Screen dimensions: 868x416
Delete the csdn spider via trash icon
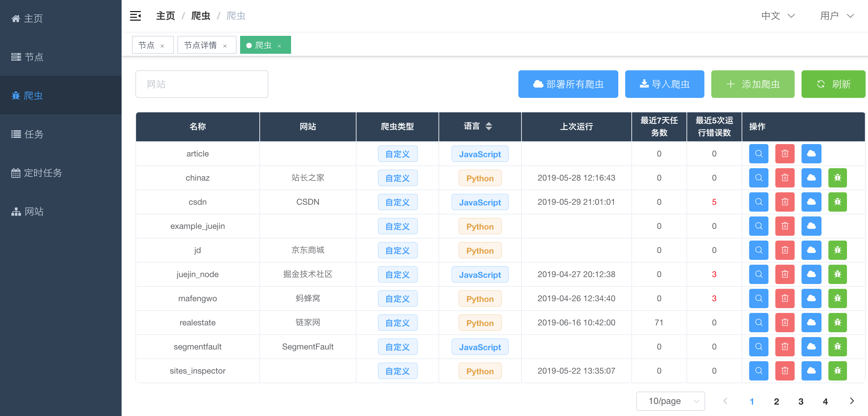click(785, 202)
